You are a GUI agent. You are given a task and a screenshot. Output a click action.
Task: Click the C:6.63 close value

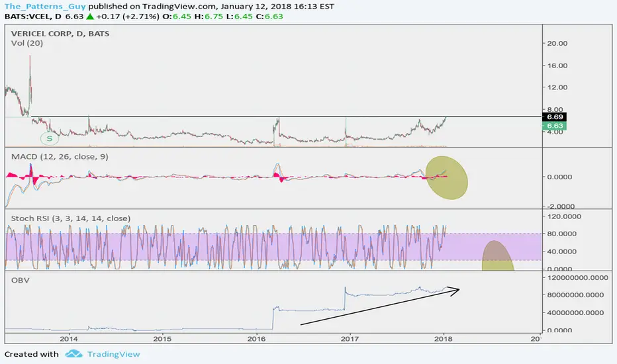click(269, 17)
